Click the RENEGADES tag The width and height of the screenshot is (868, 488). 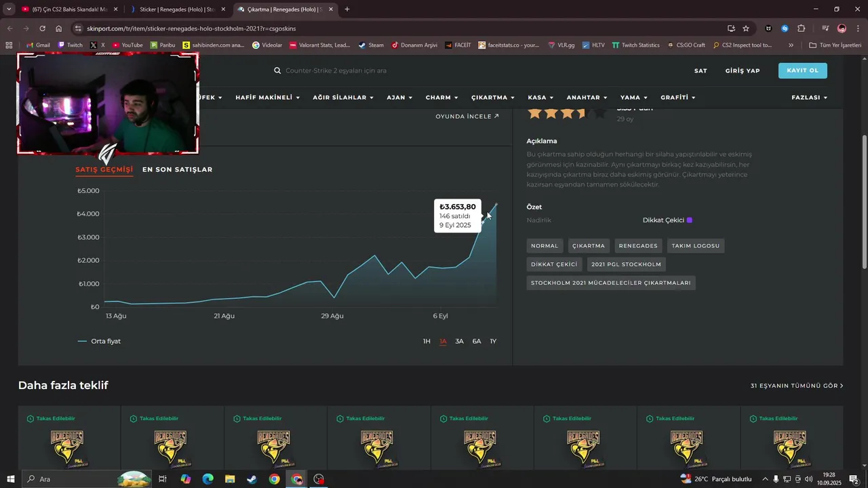point(638,245)
